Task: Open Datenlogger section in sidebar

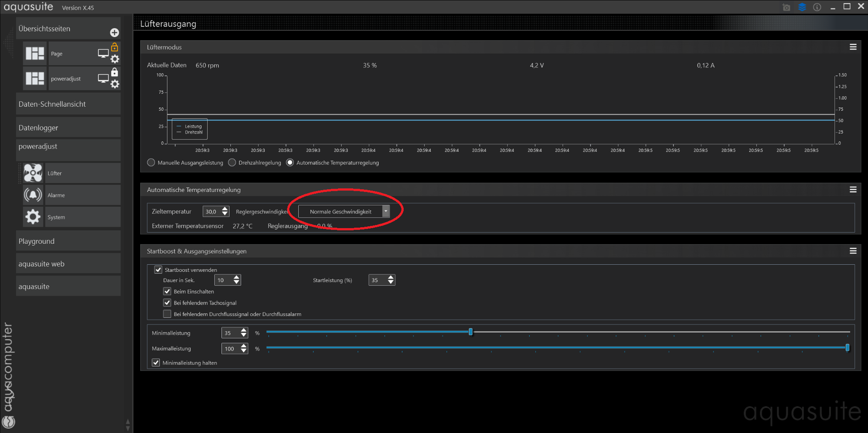Action: pyautogui.click(x=68, y=128)
